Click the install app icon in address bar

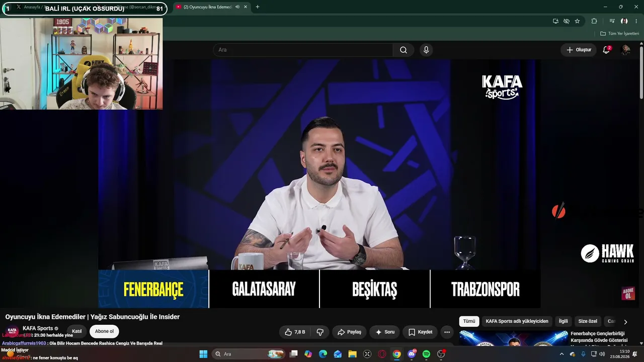[555, 21]
